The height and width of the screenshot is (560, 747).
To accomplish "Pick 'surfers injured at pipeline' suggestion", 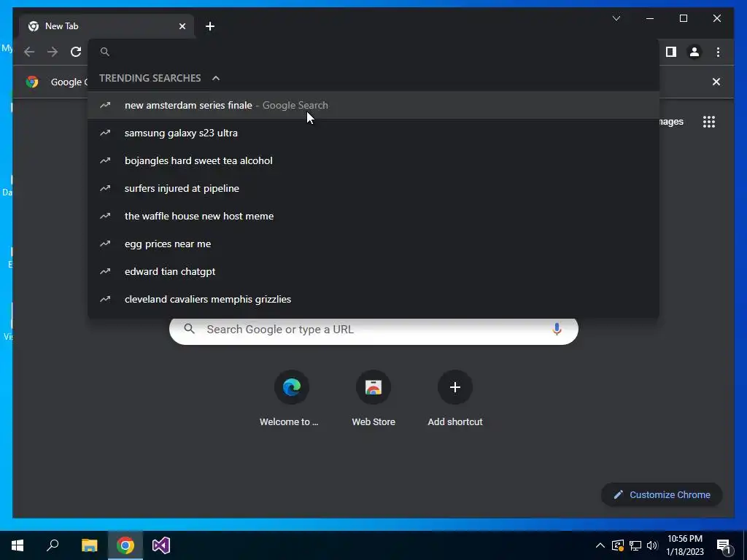I will point(373,188).
